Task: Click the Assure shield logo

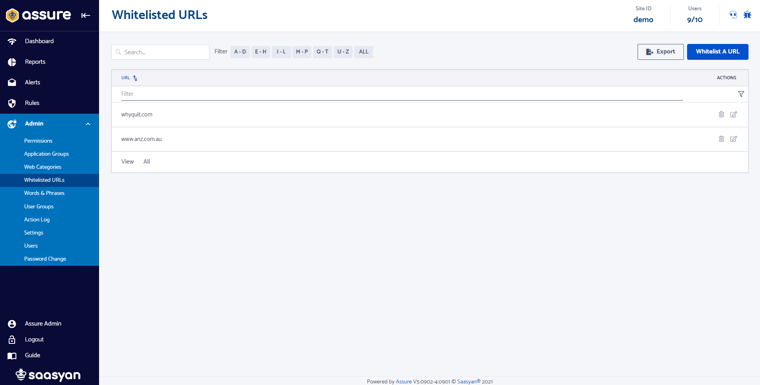Action: tap(13, 16)
